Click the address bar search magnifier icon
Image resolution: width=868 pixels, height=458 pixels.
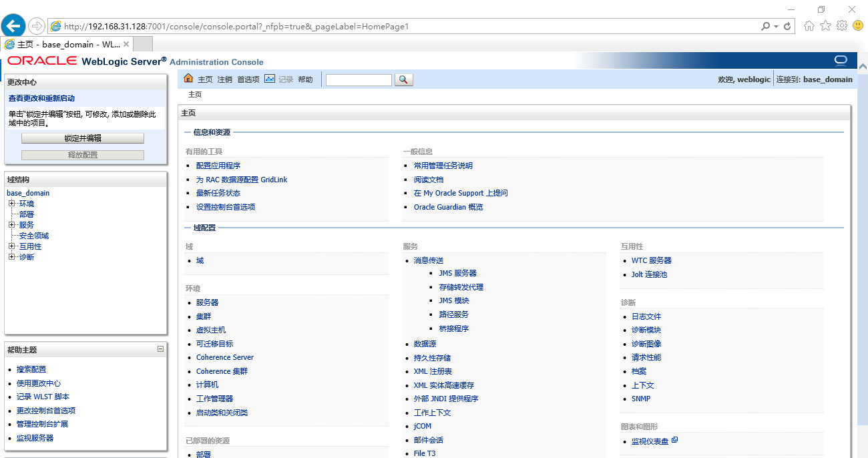(x=766, y=26)
